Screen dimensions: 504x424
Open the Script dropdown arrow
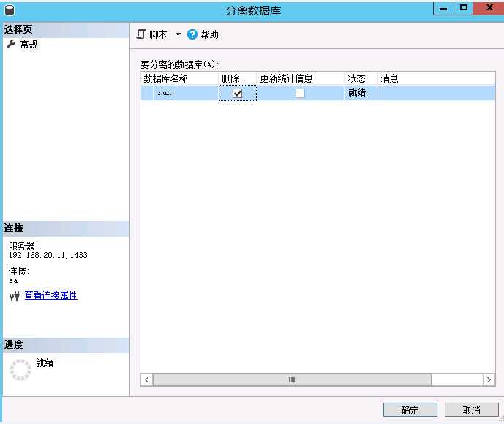click(x=178, y=34)
